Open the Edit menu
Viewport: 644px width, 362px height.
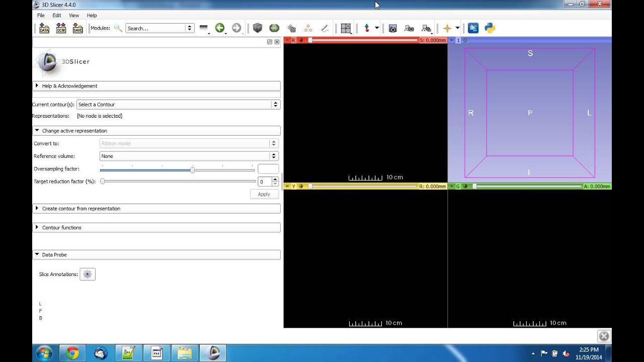[57, 16]
